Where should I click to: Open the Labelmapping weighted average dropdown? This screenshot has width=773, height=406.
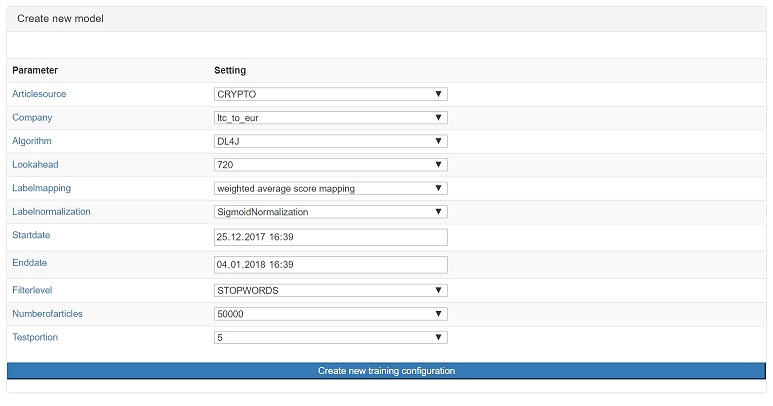pyautogui.click(x=330, y=188)
